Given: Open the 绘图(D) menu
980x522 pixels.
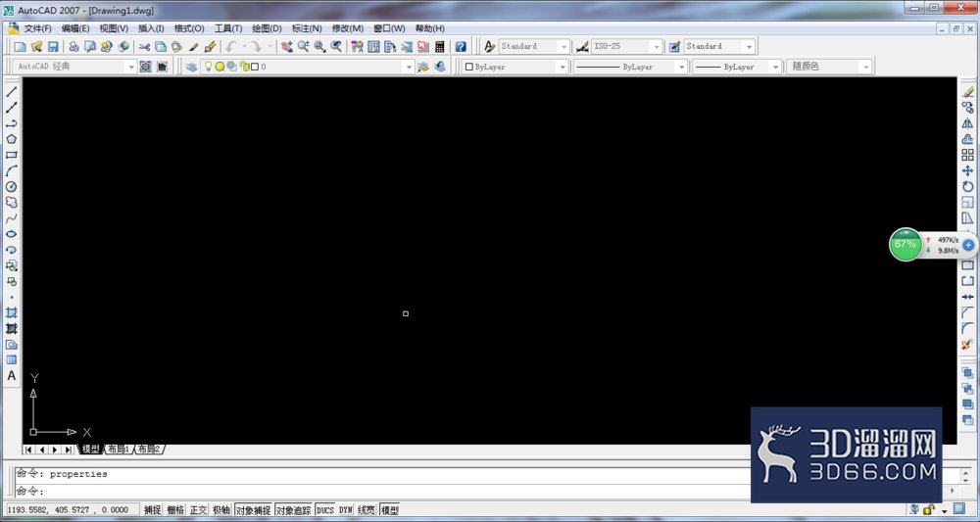Looking at the screenshot, I should coord(267,28).
